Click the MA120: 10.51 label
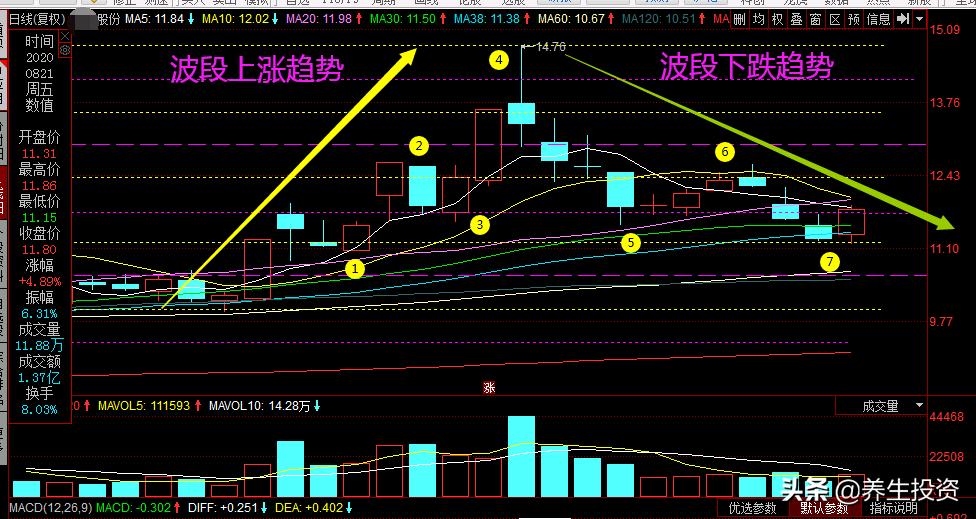Image resolution: width=976 pixels, height=519 pixels. point(659,19)
